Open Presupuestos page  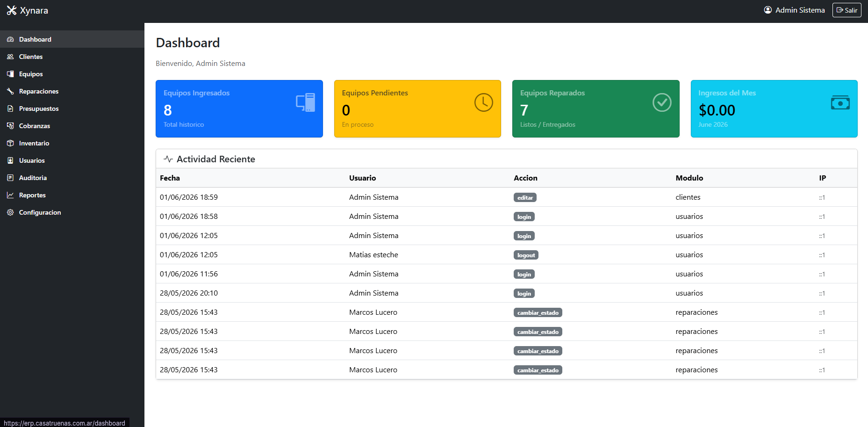[x=72, y=109]
